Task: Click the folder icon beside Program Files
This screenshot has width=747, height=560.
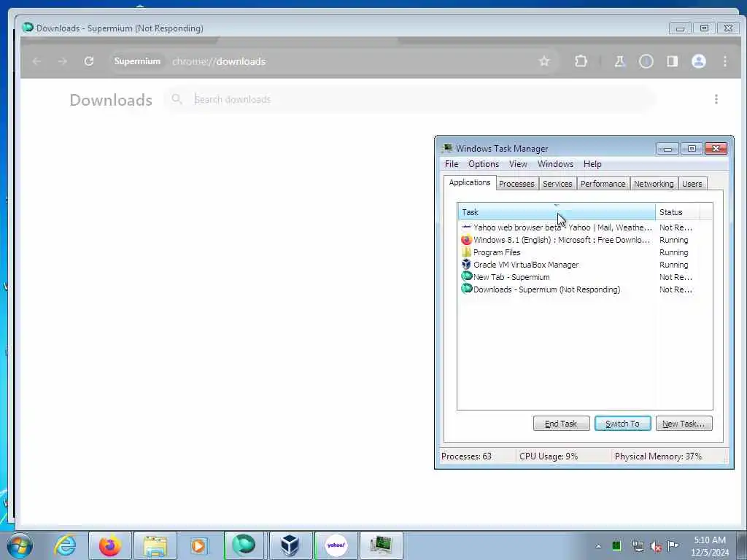Action: [466, 252]
